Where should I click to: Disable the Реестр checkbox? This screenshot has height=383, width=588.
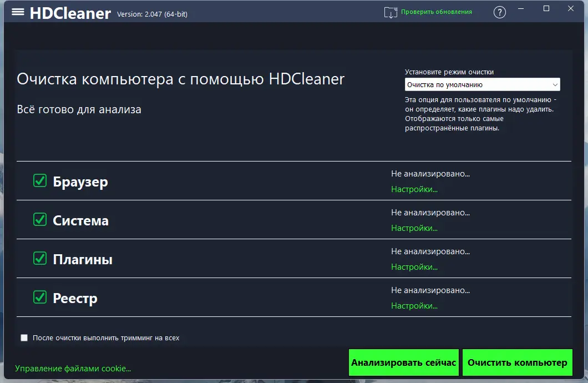pos(40,297)
